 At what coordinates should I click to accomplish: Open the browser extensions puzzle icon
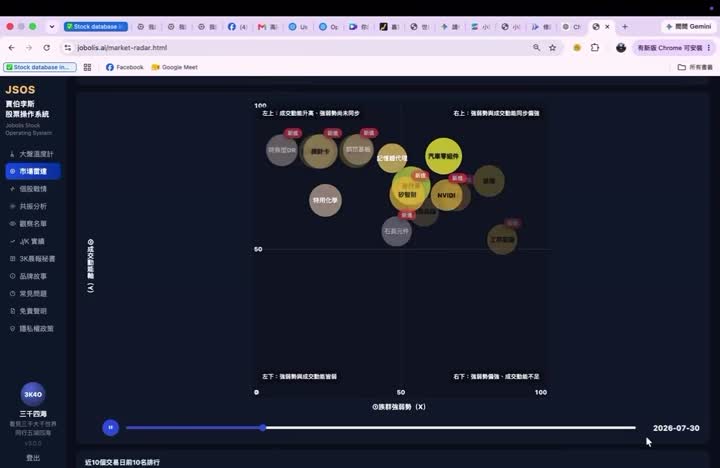595,47
